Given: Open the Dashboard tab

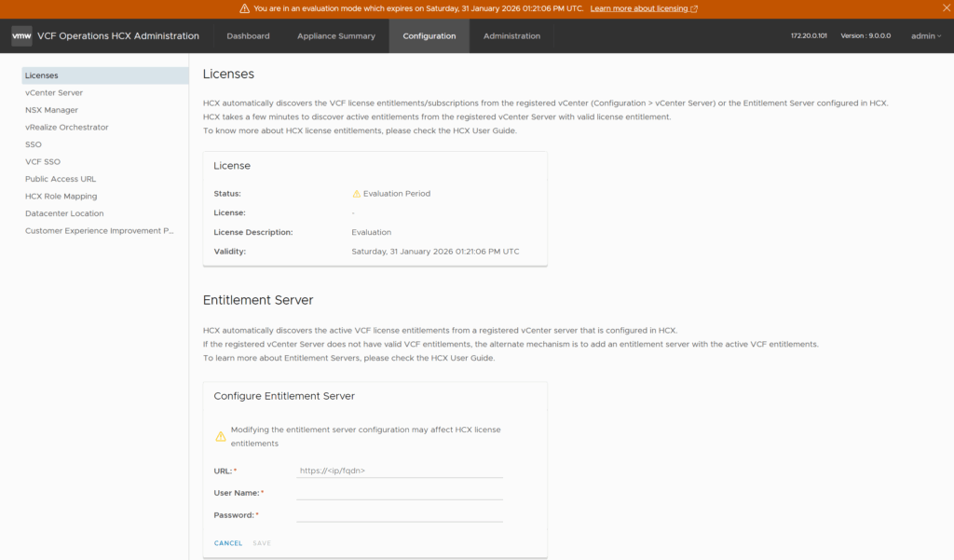Looking at the screenshot, I should 248,36.
